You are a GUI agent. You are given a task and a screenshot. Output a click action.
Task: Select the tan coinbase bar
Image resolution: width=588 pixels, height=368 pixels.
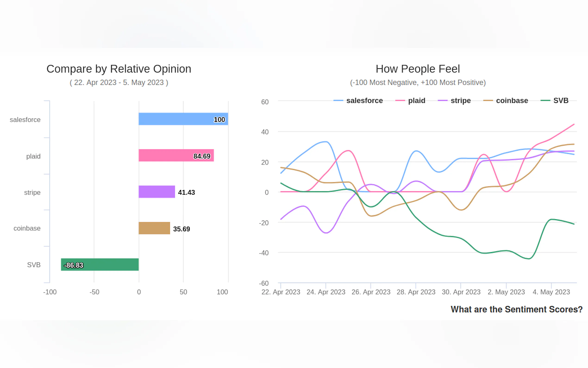(x=154, y=228)
